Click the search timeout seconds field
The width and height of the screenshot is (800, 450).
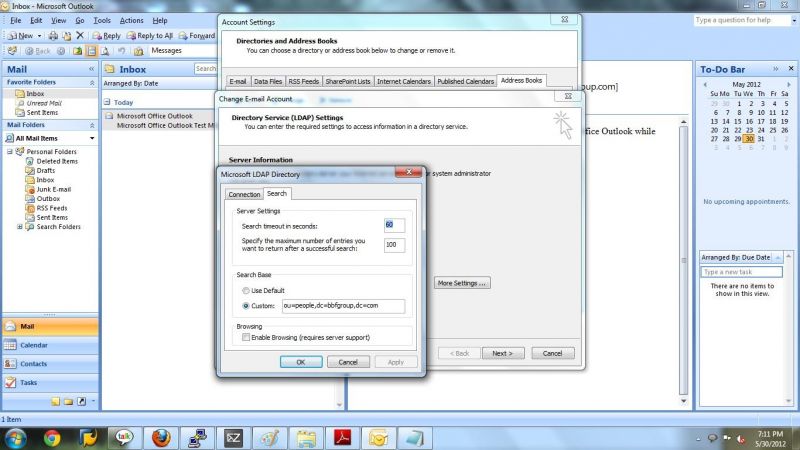(x=394, y=225)
